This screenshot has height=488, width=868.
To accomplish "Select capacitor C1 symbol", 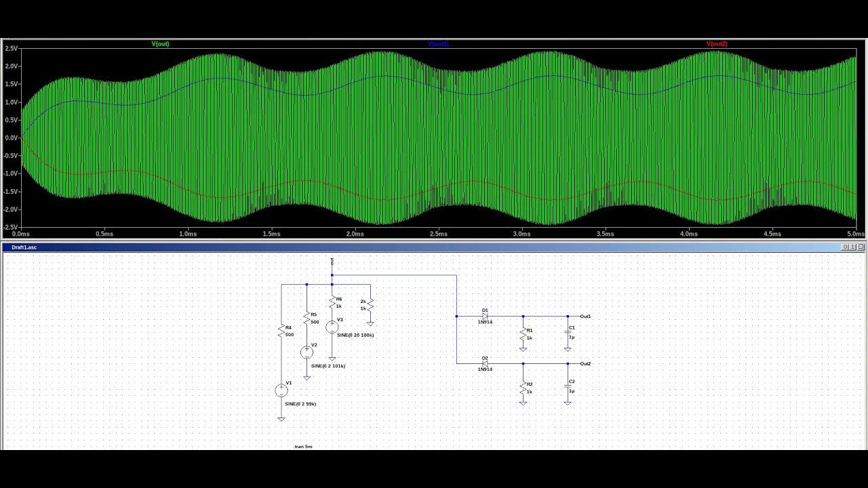I will point(568,332).
